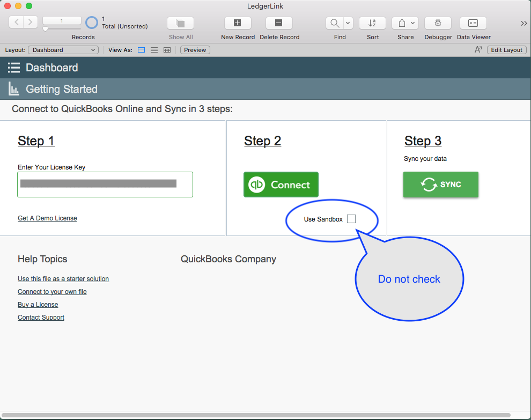This screenshot has height=420, width=531.
Task: Click the 'Enter Your License Key' label
Action: click(51, 167)
